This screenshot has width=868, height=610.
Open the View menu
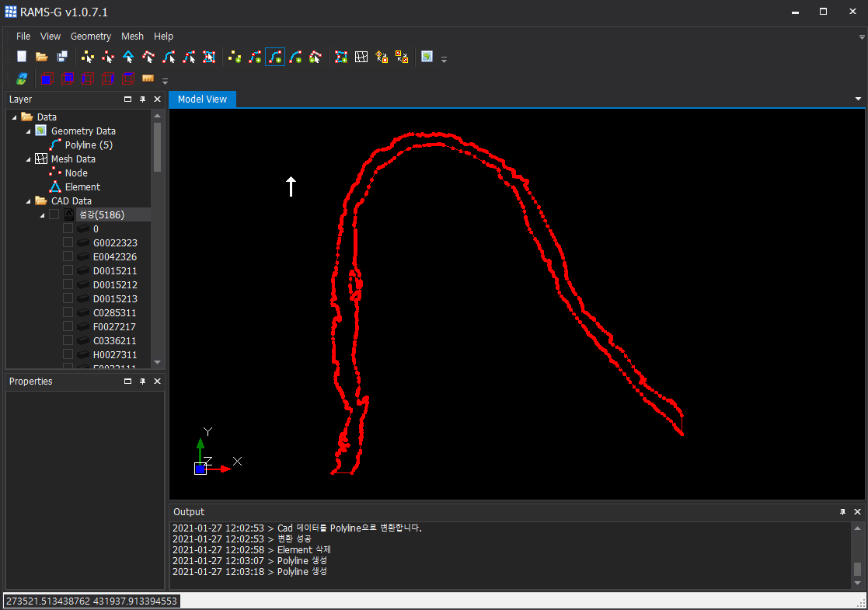click(51, 36)
